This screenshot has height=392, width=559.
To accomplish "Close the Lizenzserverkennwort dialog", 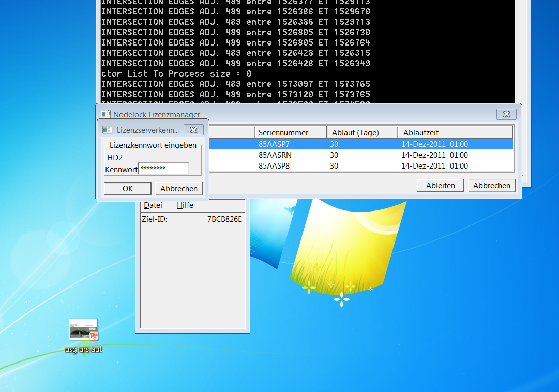I will tap(193, 130).
